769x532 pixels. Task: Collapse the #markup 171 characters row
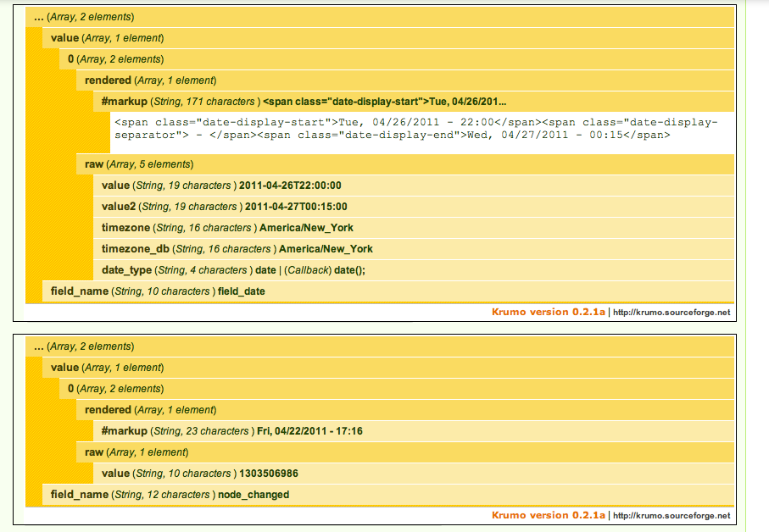click(x=414, y=102)
